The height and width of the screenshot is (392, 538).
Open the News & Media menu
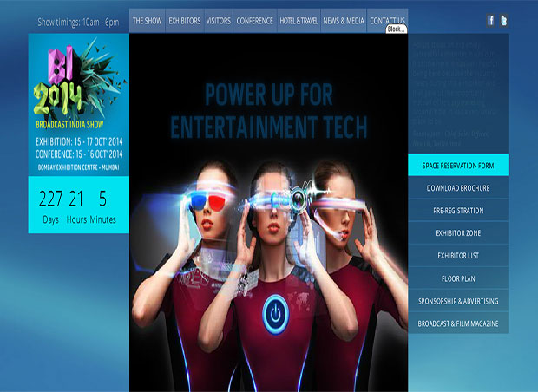pyautogui.click(x=344, y=21)
